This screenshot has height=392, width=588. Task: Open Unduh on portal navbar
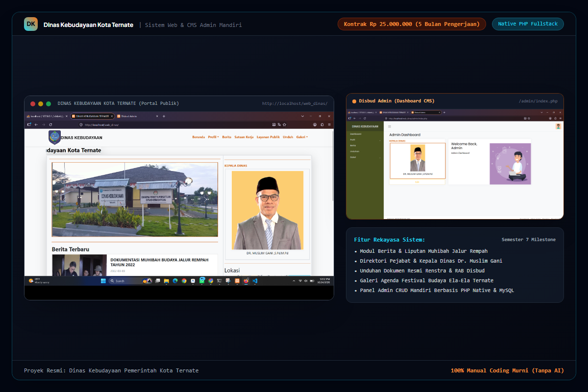click(x=288, y=137)
